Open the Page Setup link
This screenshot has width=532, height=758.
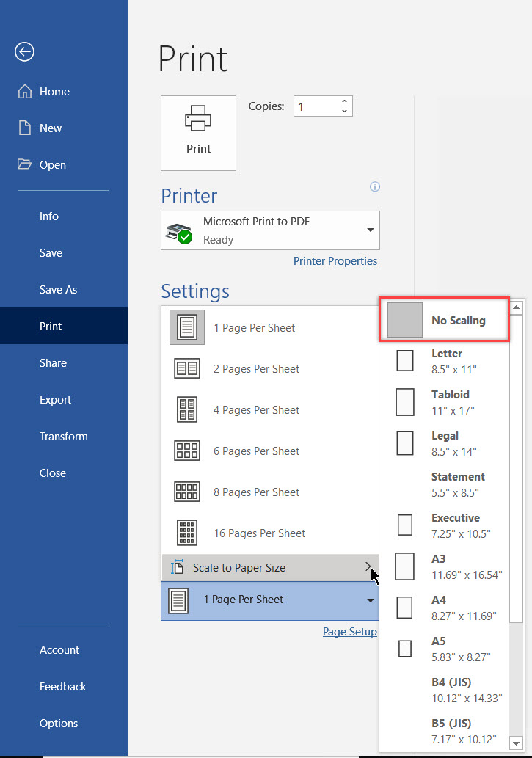tap(350, 631)
